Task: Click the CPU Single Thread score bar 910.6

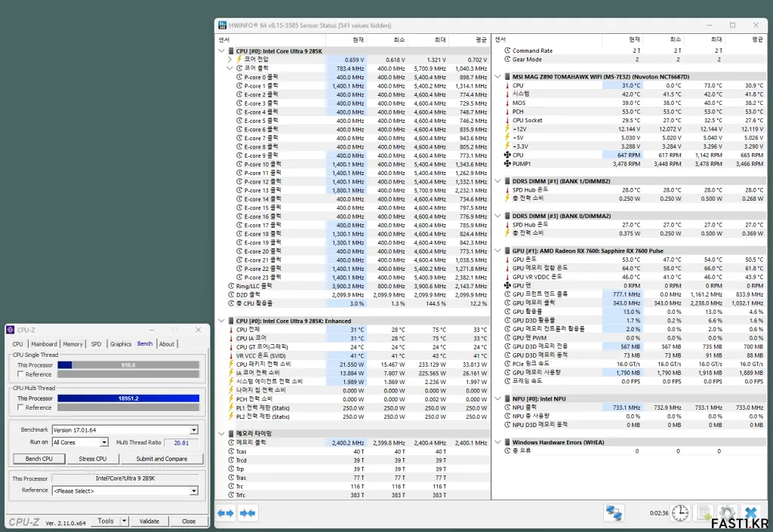Action: [128, 365]
